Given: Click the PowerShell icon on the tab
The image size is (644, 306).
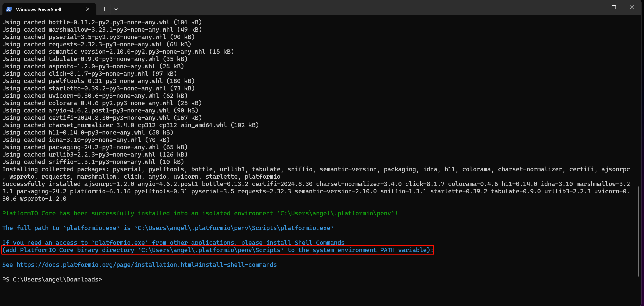Looking at the screenshot, I should [9, 9].
